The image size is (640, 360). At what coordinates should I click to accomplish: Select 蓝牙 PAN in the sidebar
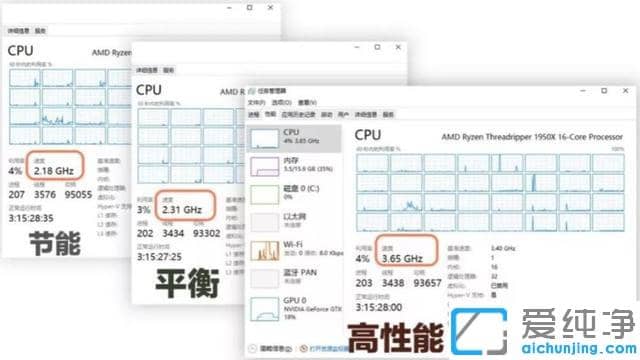click(x=294, y=278)
